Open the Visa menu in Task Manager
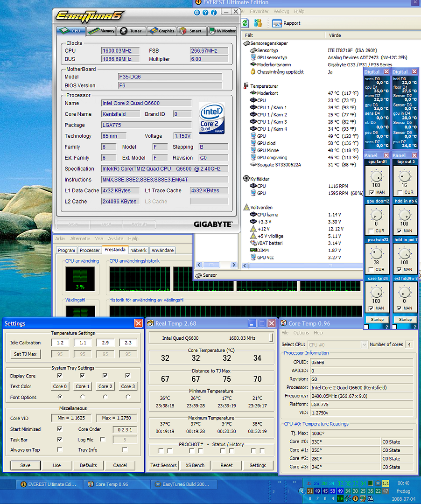The width and height of the screenshot is (421, 504). 99,238
